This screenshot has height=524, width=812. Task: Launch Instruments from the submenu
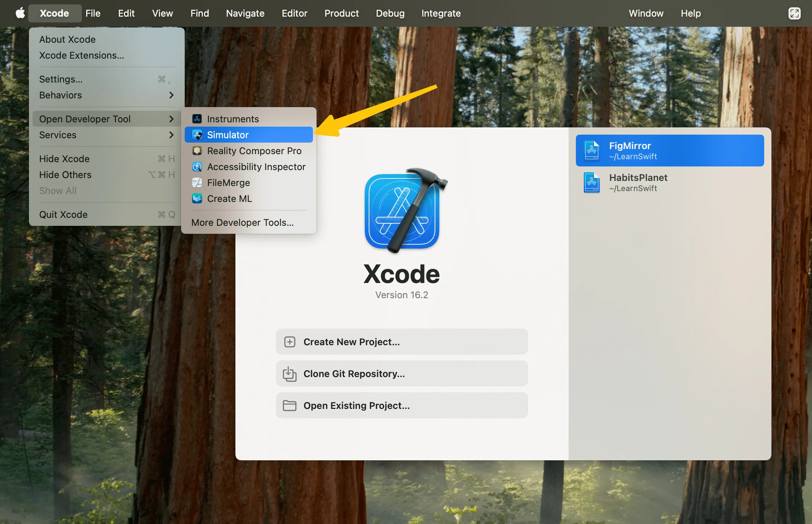pyautogui.click(x=249, y=119)
